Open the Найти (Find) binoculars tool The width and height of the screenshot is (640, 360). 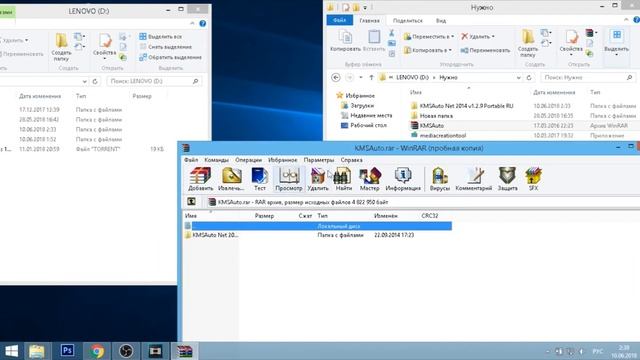(x=343, y=179)
